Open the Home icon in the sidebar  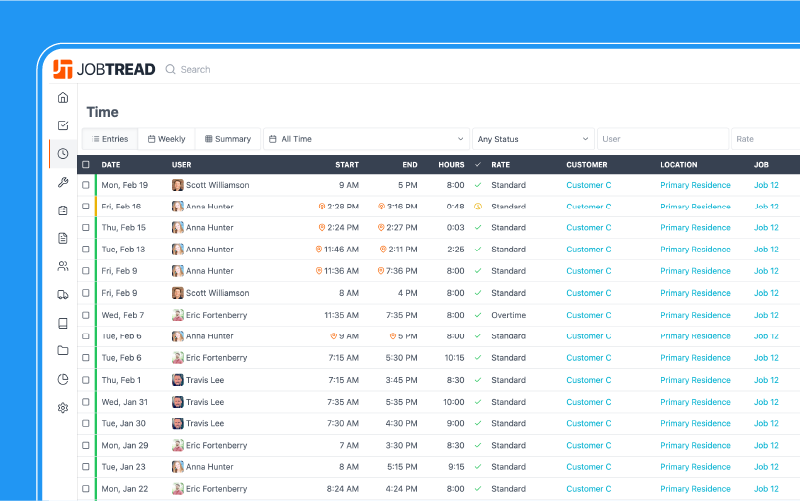tap(63, 97)
